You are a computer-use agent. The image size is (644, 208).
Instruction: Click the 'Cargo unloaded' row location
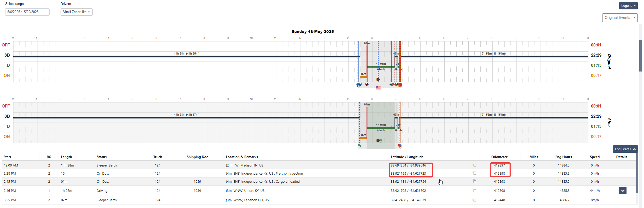click(263, 181)
